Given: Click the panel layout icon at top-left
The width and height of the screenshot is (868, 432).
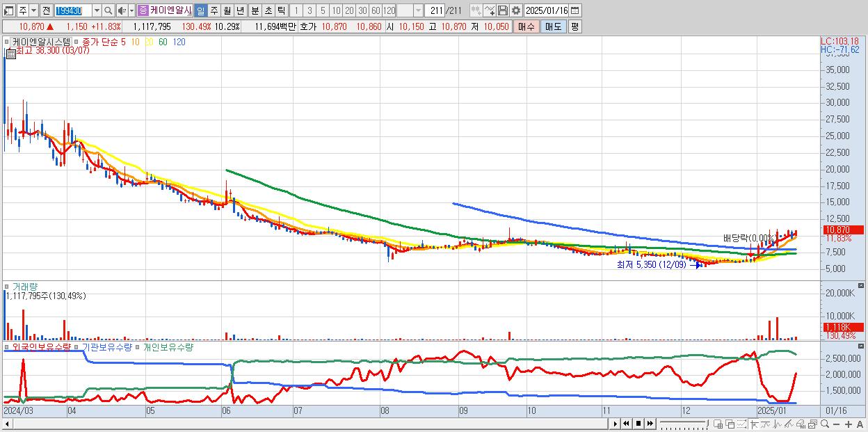Looking at the screenshot, I should click(9, 10).
